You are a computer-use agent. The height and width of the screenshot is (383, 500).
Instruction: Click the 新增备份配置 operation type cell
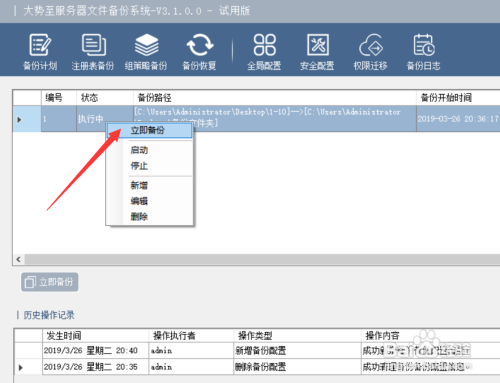point(297,351)
